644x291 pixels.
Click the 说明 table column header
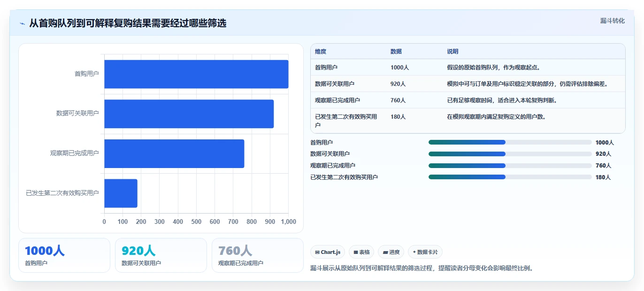coord(453,52)
